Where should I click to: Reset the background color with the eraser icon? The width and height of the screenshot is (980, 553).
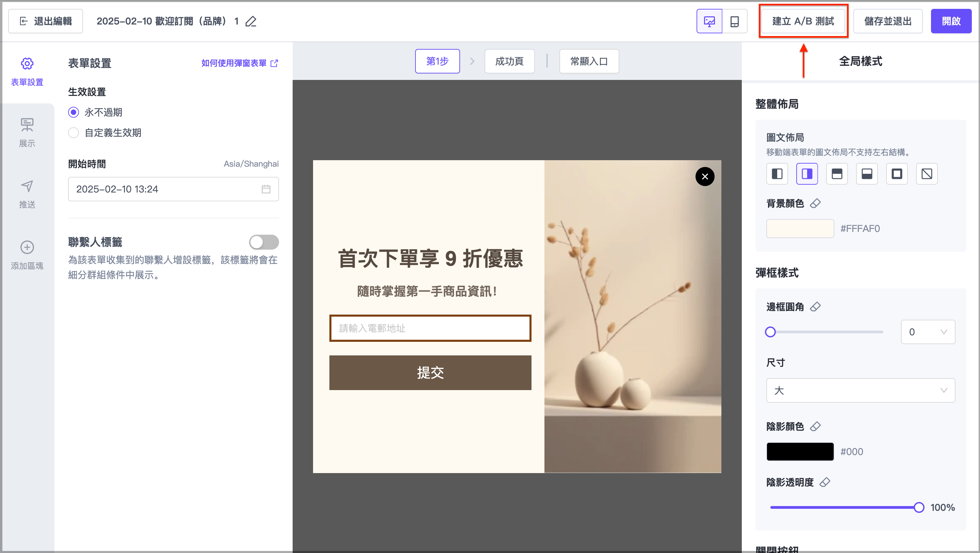point(815,203)
